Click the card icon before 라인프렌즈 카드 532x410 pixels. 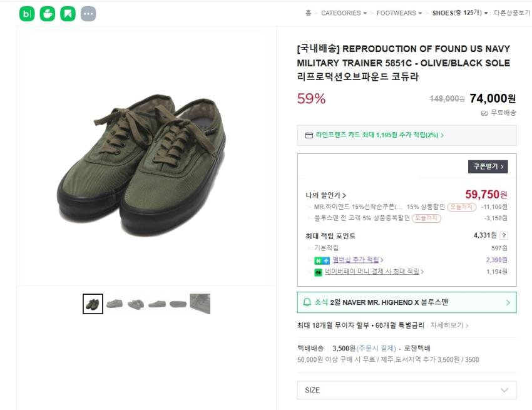[x=309, y=135]
